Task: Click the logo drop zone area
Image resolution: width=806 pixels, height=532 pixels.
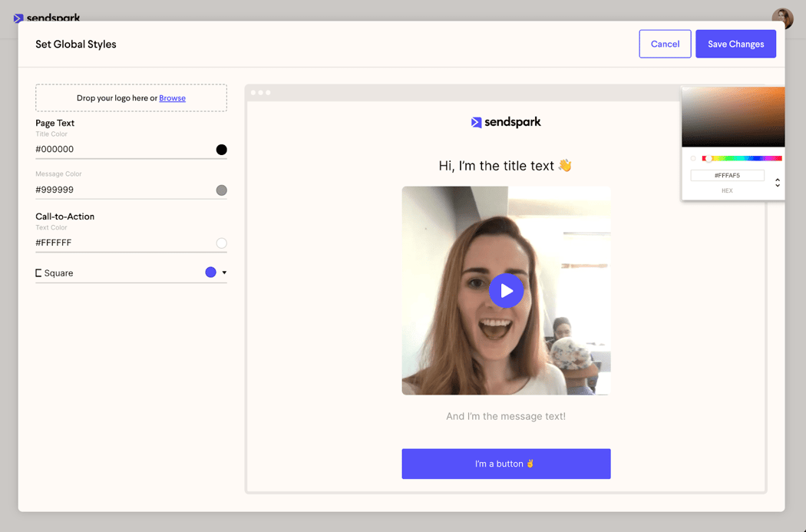Action: click(130, 97)
